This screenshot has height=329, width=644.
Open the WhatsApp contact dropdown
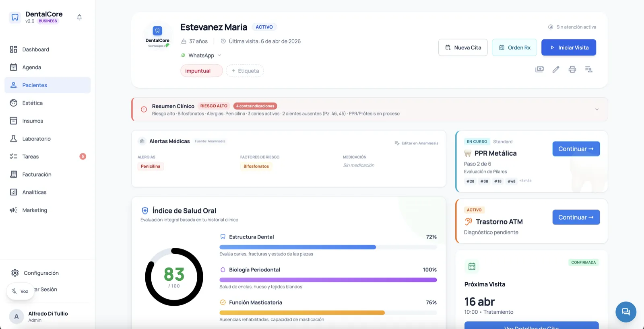pos(201,56)
